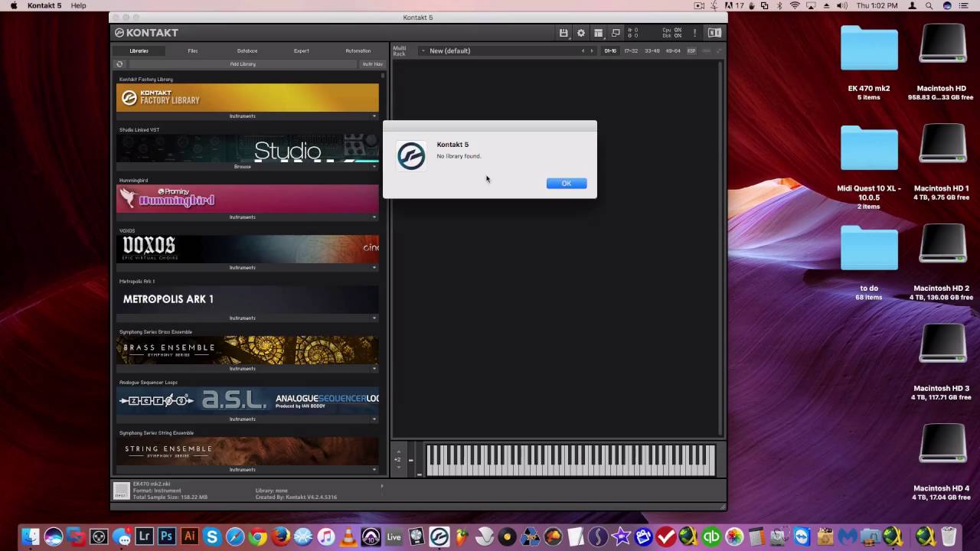Switch to the Automation tab
980x551 pixels.
click(358, 51)
